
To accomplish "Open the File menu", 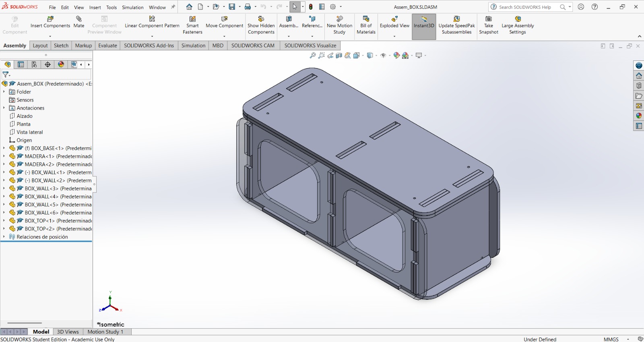I will pyautogui.click(x=52, y=7).
